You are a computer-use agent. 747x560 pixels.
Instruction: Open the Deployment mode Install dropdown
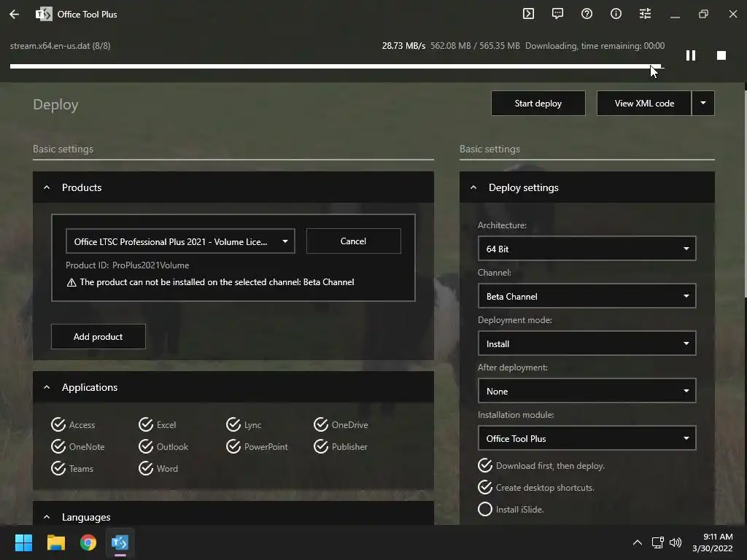click(x=587, y=343)
